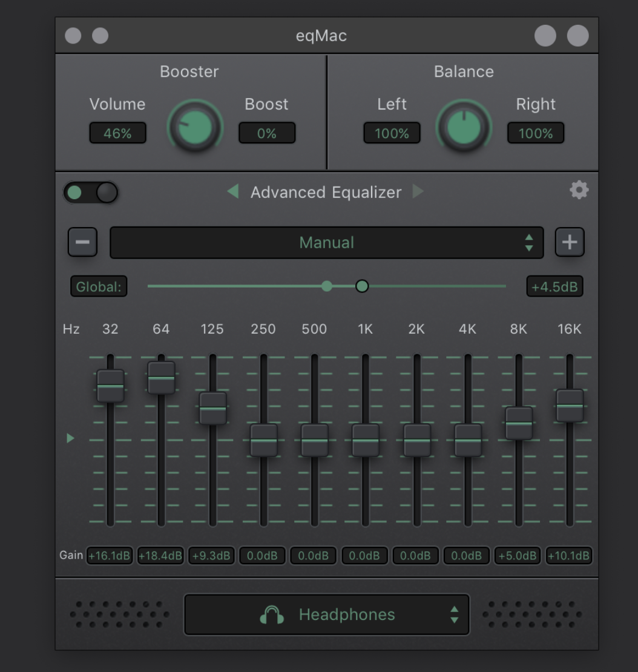Click the 8K band fader

point(519,423)
